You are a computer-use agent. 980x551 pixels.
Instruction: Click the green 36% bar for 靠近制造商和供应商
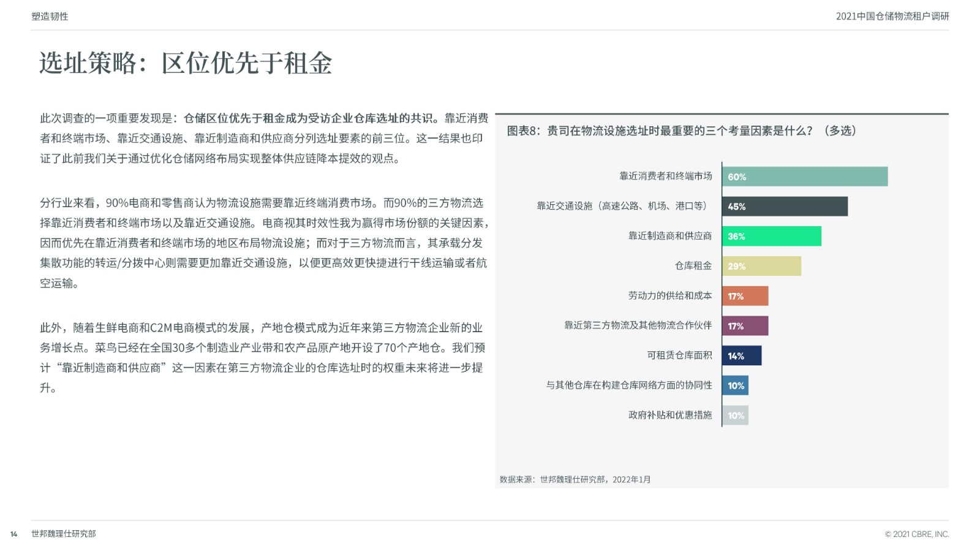(x=772, y=236)
